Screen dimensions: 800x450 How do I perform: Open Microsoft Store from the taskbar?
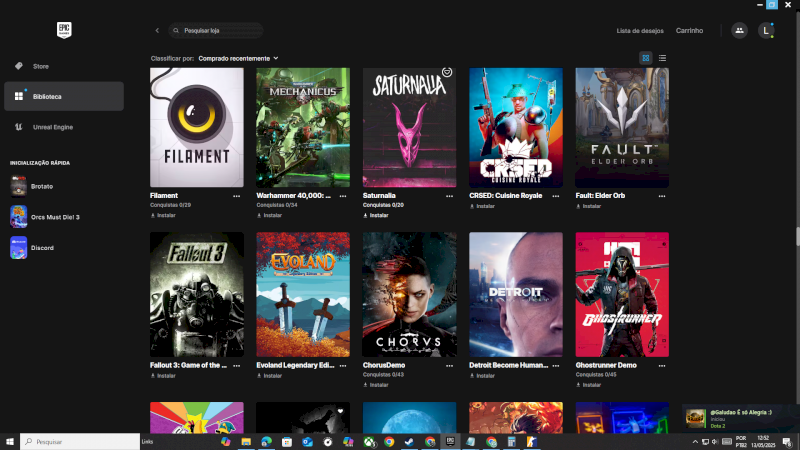[x=287, y=442]
